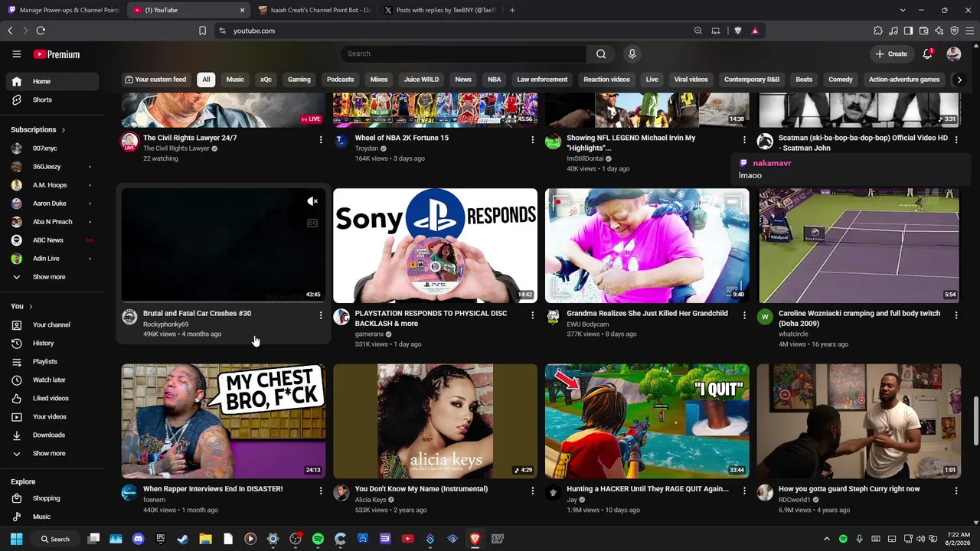Click the YouTube Premium logo
The width and height of the screenshot is (980, 551).
[57, 54]
